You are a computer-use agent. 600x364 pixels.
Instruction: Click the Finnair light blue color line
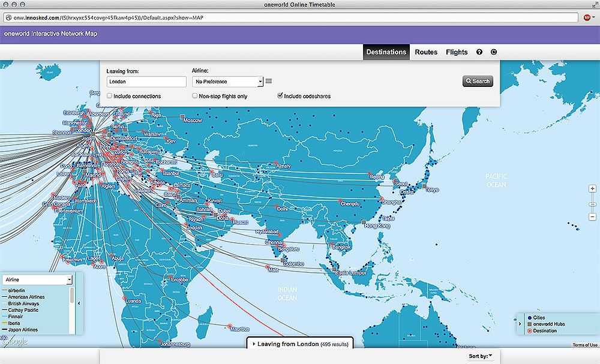5,317
